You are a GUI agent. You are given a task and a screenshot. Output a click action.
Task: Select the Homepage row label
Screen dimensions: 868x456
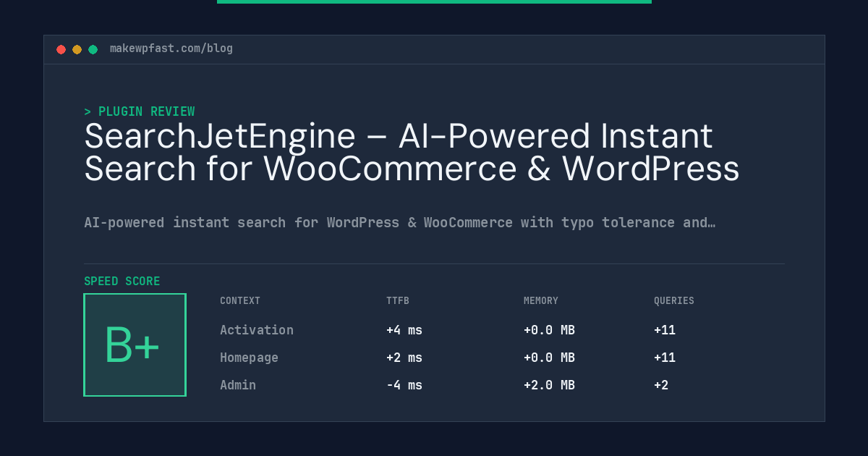click(249, 358)
